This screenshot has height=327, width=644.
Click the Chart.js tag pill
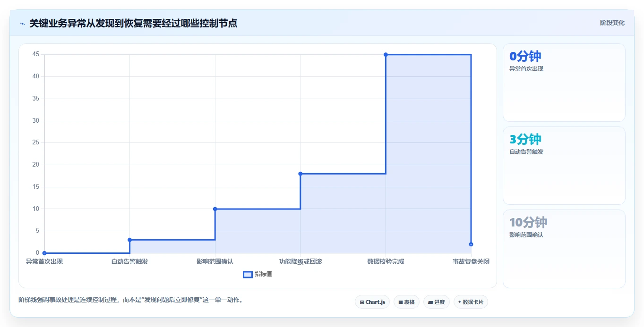click(372, 302)
